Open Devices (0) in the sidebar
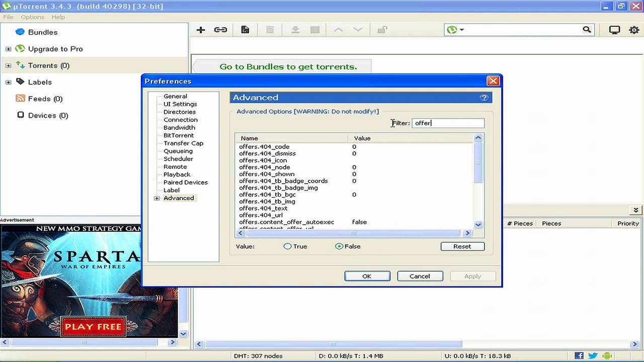Viewport: 644px width, 362px height. point(48,115)
